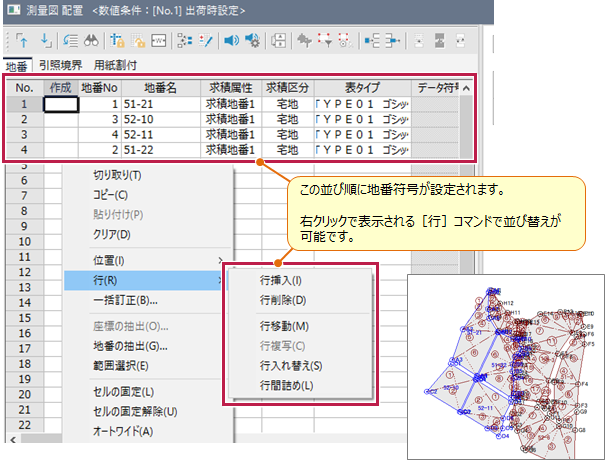The width and height of the screenshot is (605, 460).
Task: Click the speaker with gear settings icon
Action: [x=252, y=41]
